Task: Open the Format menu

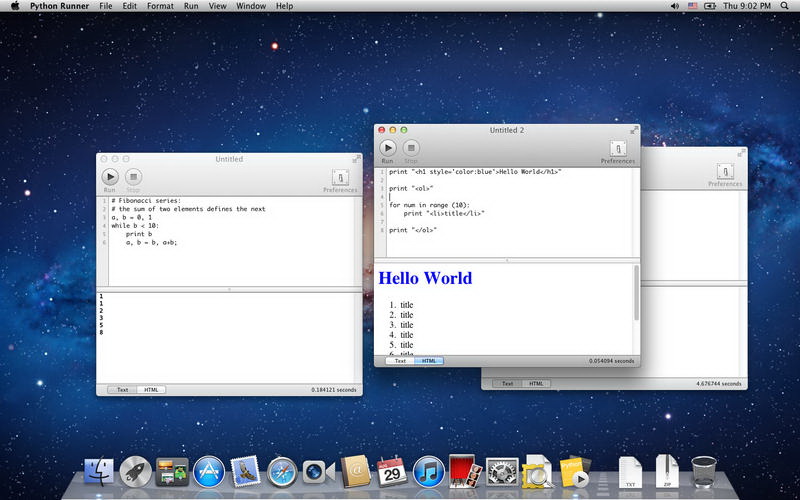Action: pyautogui.click(x=160, y=6)
